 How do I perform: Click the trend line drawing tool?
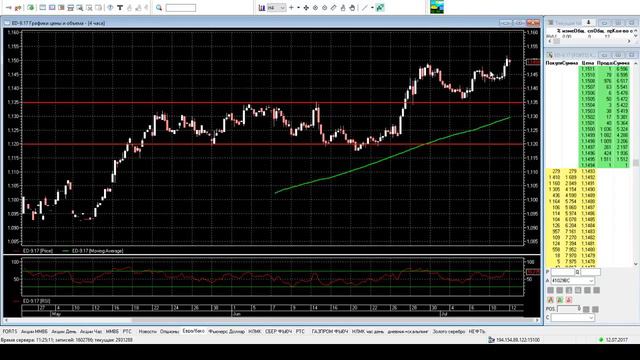pyautogui.click(x=364, y=8)
